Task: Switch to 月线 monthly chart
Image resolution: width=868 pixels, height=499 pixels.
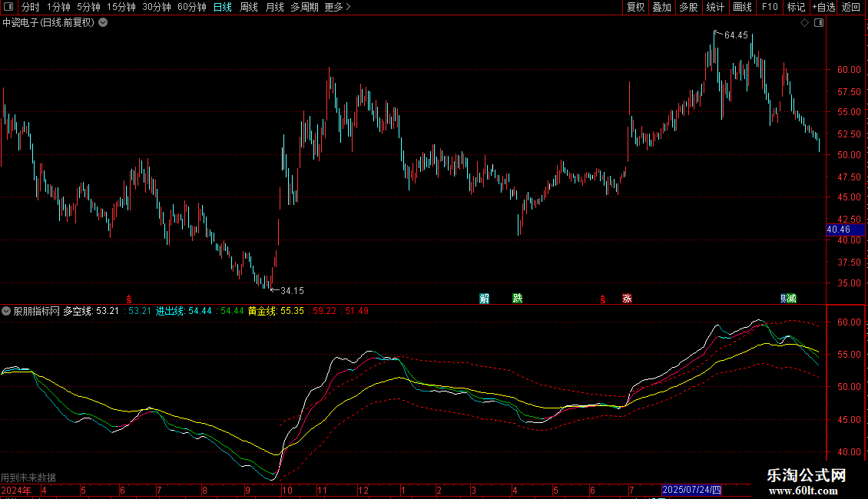Action: (274, 7)
